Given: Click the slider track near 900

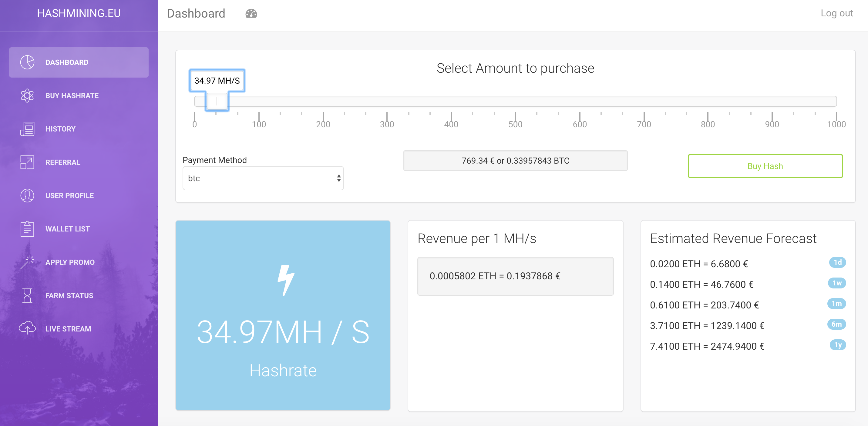Looking at the screenshot, I should [772, 101].
